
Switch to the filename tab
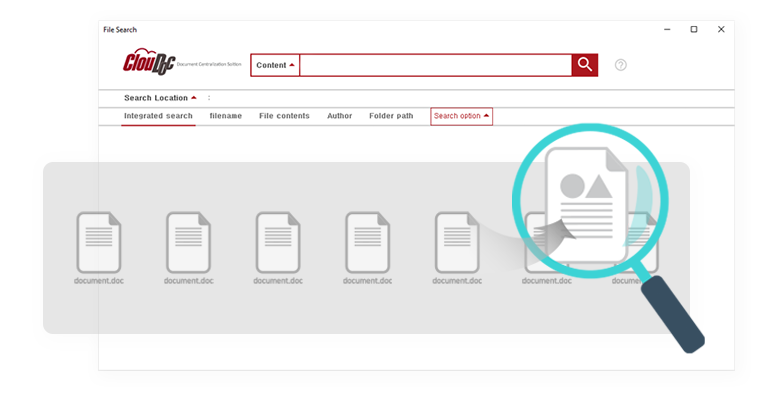tap(225, 116)
